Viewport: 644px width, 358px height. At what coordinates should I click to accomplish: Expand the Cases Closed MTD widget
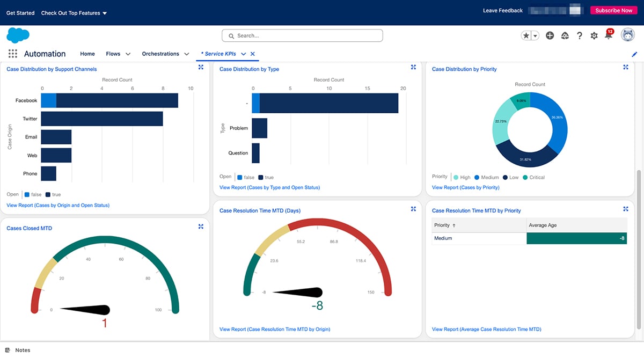(x=201, y=226)
